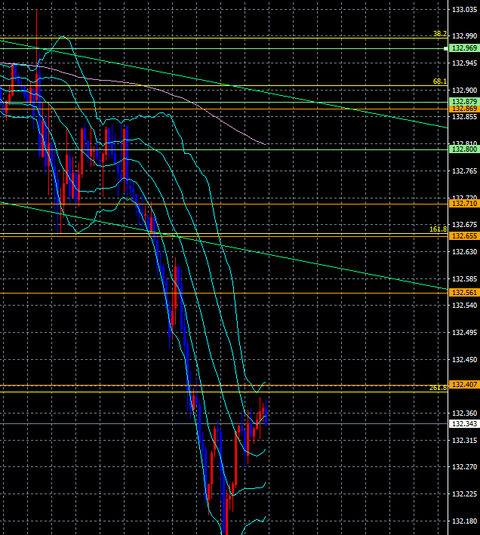Image resolution: width=480 pixels, height=535 pixels.
Task: Click the 132.270 price scale value
Action: (465, 467)
